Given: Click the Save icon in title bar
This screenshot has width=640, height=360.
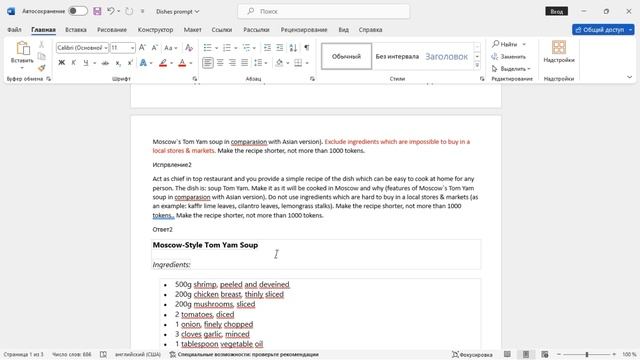Looking at the screenshot, I should (97, 11).
